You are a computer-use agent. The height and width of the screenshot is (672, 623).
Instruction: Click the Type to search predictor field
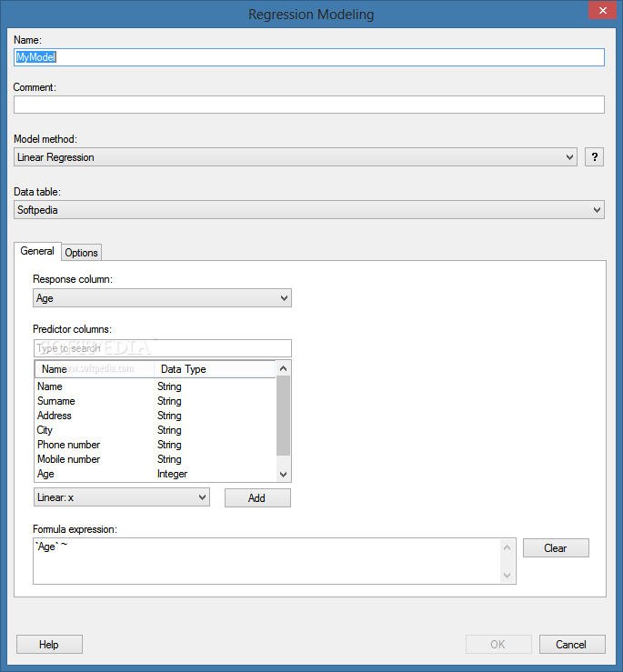tap(163, 348)
